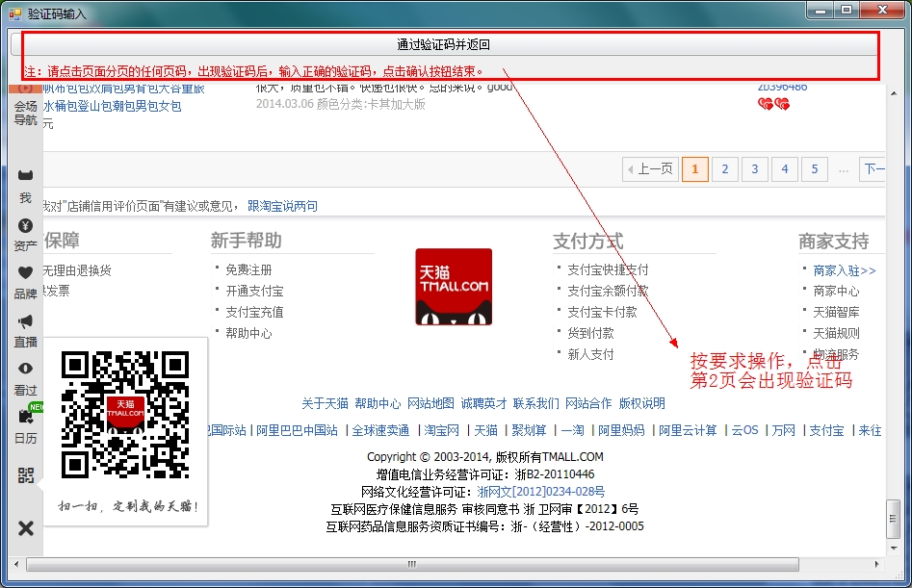Click 新人支付 payment link
Image resolution: width=912 pixels, height=588 pixels.
point(590,354)
